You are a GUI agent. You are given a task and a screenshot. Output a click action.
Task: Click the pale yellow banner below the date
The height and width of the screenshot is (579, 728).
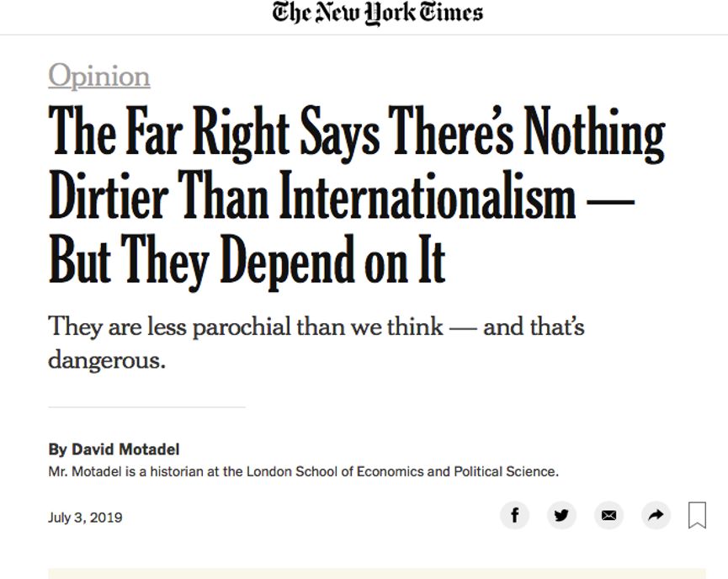tap(377, 573)
